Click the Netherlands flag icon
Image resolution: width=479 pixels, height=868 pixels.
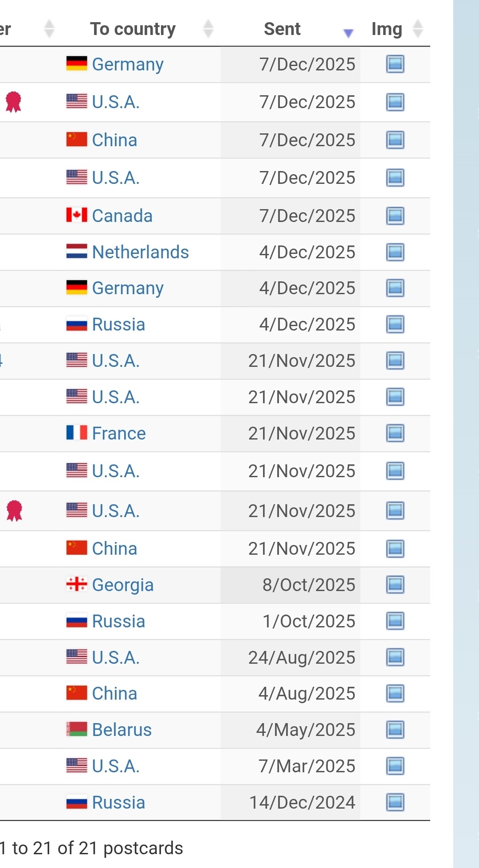click(x=77, y=252)
